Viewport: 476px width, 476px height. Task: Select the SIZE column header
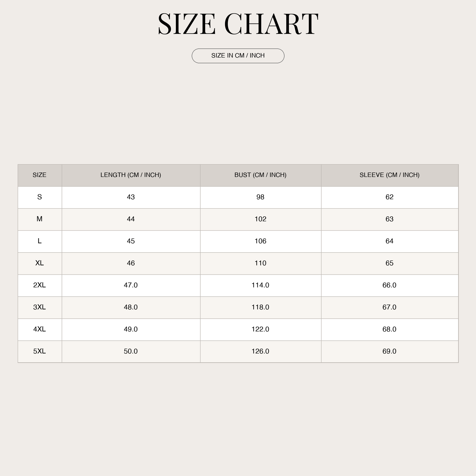(40, 175)
